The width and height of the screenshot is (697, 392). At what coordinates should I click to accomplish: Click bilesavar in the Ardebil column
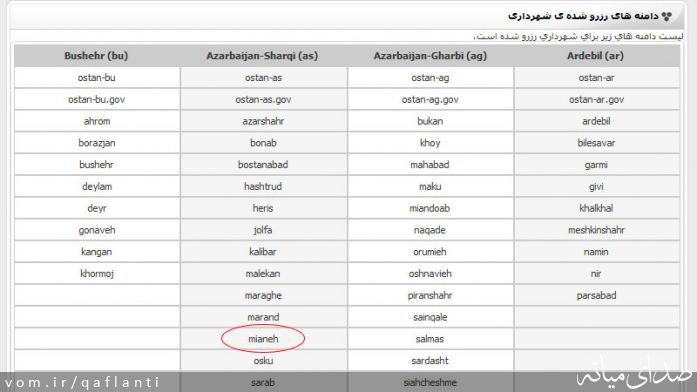click(x=597, y=143)
